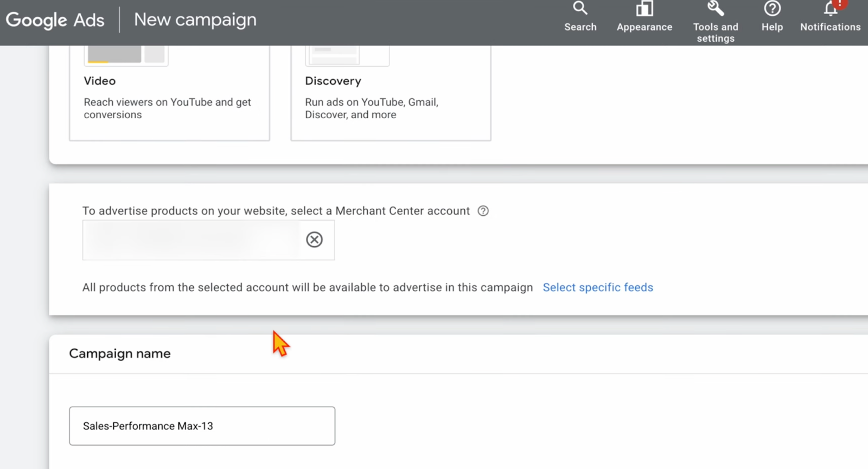Open the Select specific feeds link
The width and height of the screenshot is (868, 469).
tap(598, 287)
